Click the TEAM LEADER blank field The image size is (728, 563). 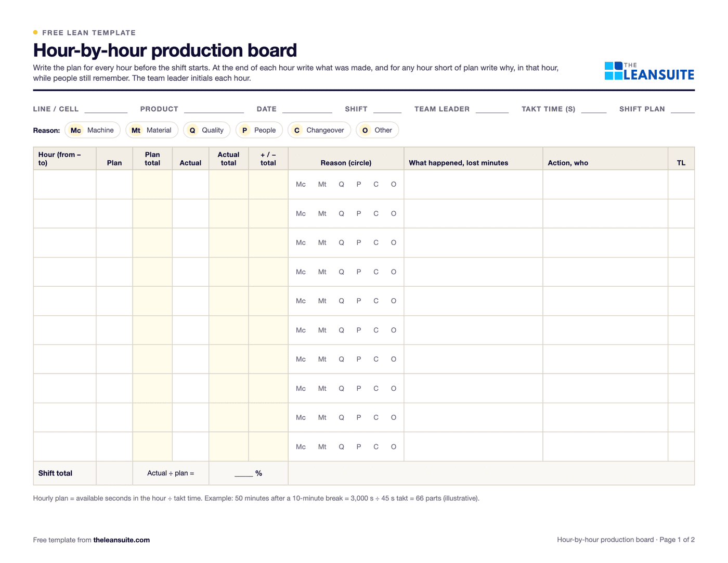tap(492, 109)
